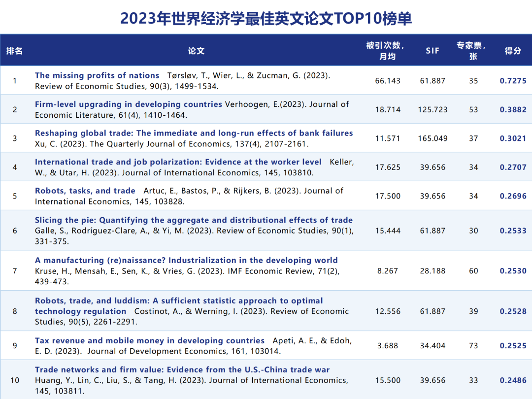Click the 论文 column header
This screenshot has width=532, height=399.
point(196,51)
